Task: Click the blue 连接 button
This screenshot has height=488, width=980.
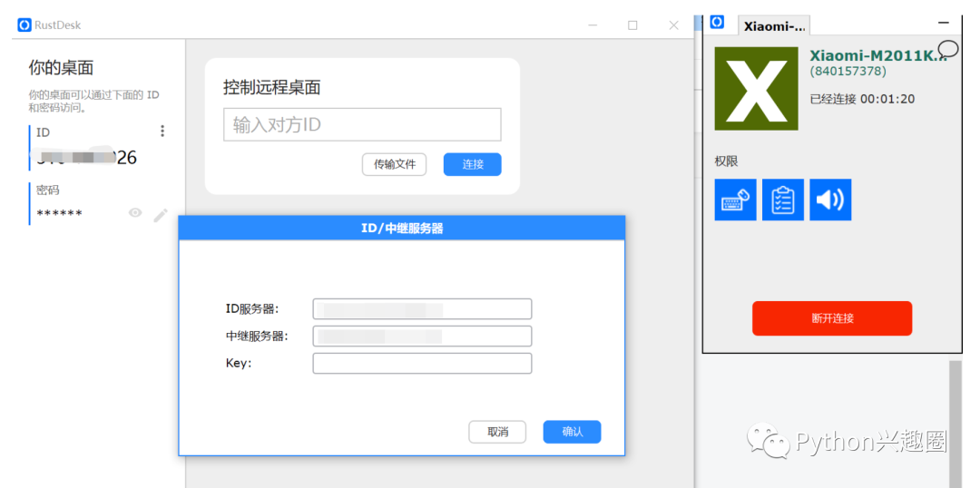Action: coord(473,164)
